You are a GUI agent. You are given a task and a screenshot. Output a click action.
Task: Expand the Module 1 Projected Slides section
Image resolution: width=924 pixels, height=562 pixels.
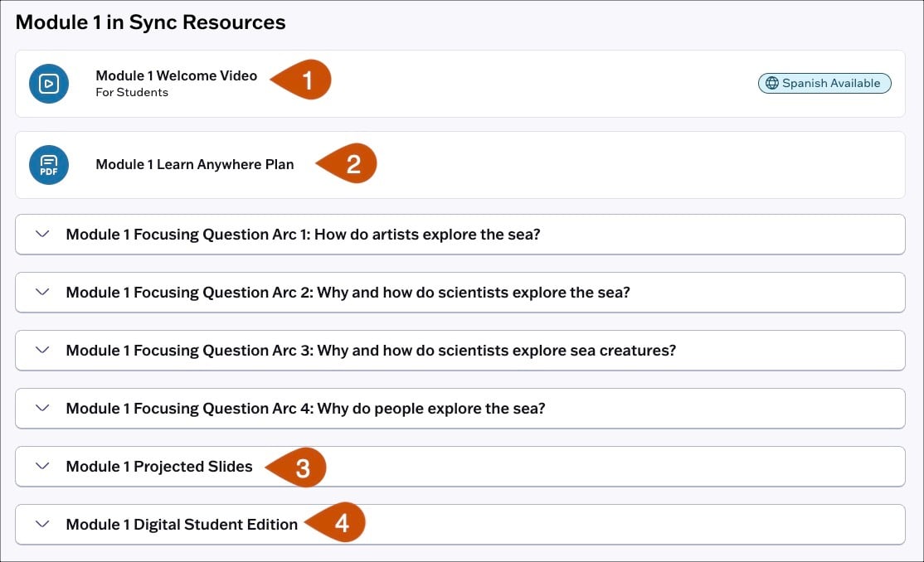point(41,466)
